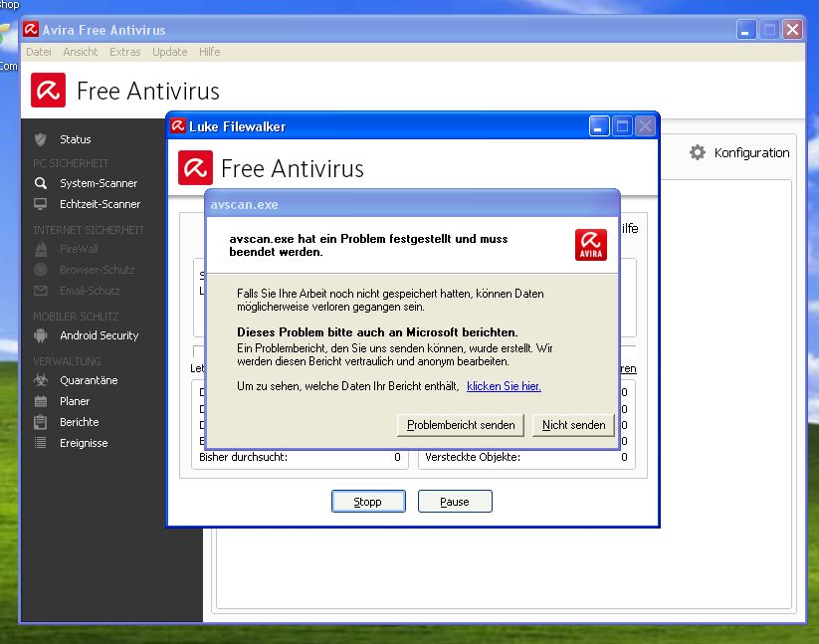Viewport: 819px width, 644px height.
Task: Send the problem report with Problembericht senden
Action: click(461, 425)
